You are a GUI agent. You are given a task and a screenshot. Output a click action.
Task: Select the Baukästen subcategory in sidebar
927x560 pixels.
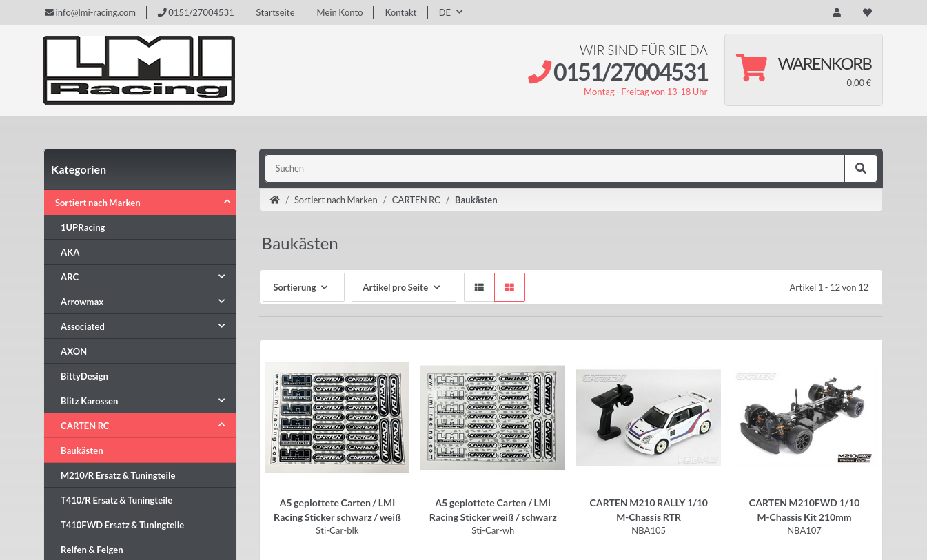[140, 450]
